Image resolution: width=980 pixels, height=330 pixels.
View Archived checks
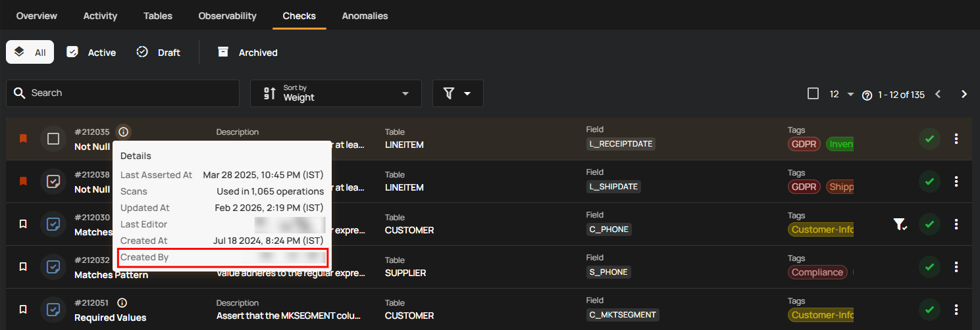[x=247, y=53]
